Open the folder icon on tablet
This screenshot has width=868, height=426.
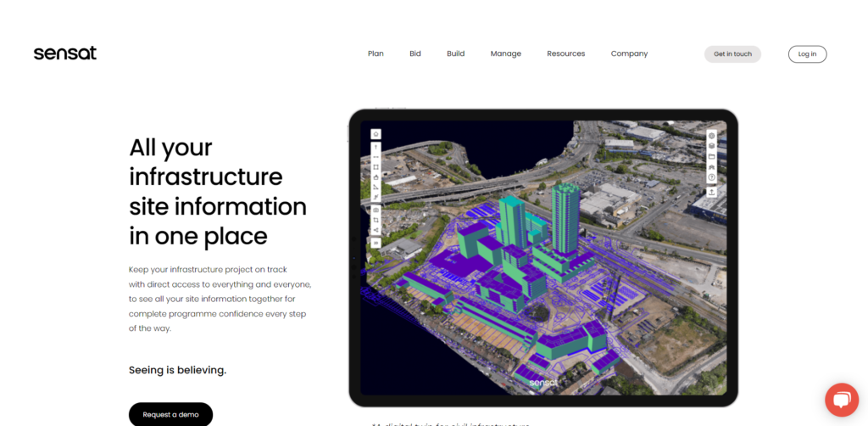(x=712, y=156)
